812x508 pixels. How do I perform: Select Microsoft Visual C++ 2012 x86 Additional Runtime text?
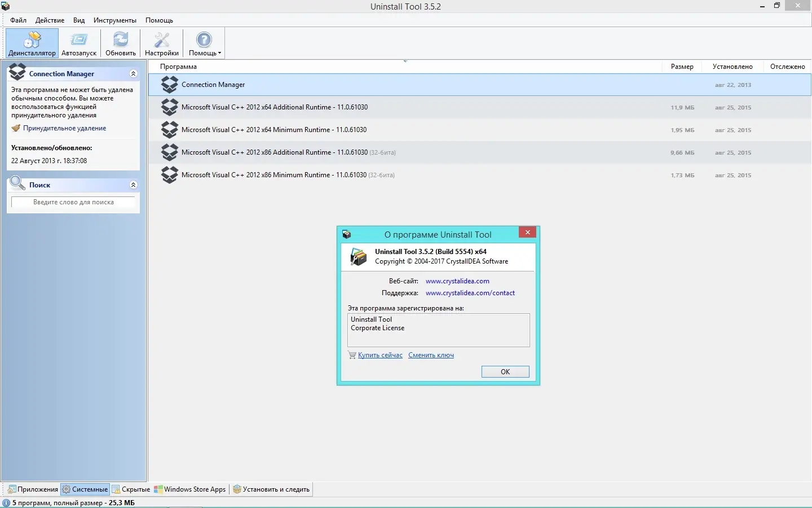(275, 152)
